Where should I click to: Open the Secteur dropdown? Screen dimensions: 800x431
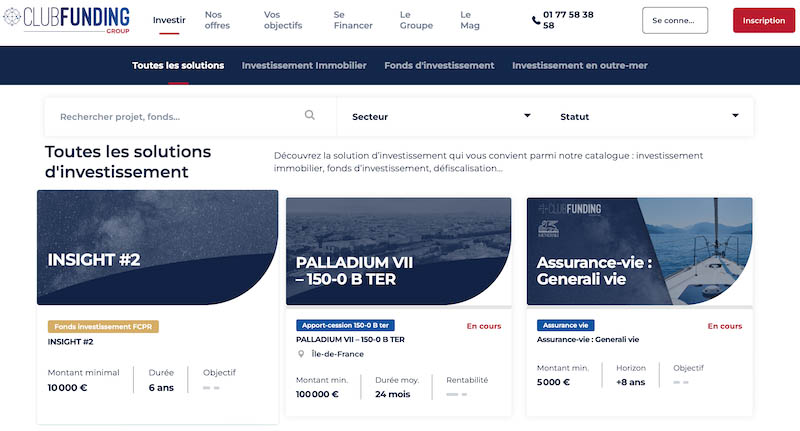coord(441,117)
